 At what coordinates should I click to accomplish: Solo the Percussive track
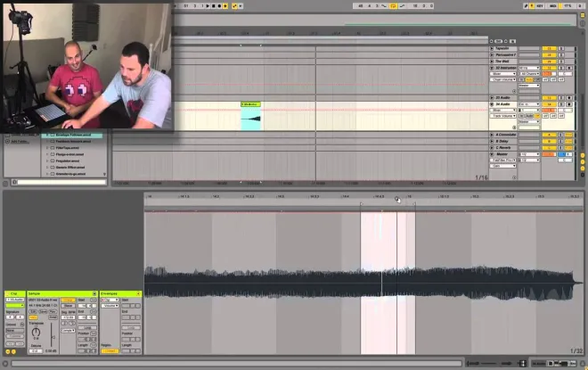coord(561,54)
